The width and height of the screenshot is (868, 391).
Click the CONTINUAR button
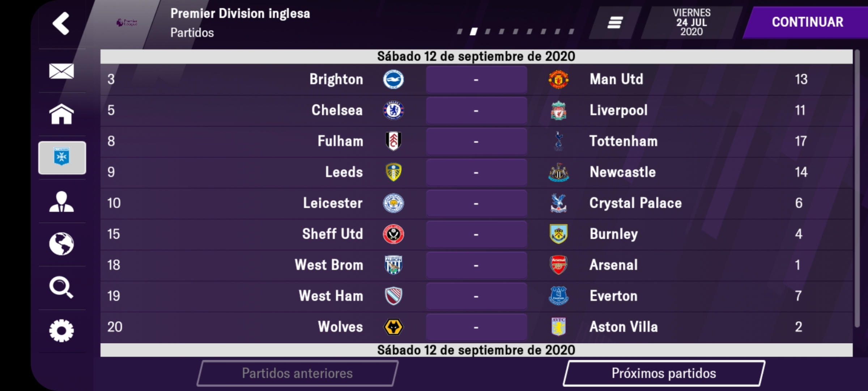coord(807,22)
